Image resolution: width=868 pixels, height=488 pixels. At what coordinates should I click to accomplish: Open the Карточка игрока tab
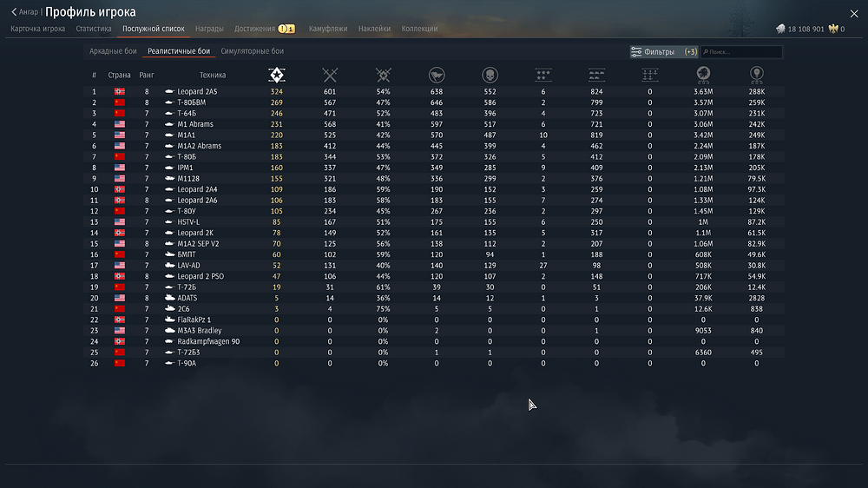(37, 29)
